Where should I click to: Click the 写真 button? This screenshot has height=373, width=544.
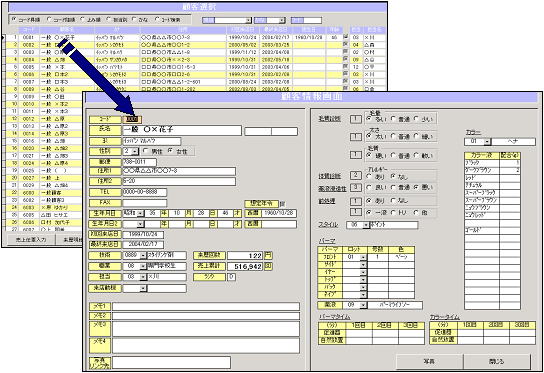click(429, 361)
